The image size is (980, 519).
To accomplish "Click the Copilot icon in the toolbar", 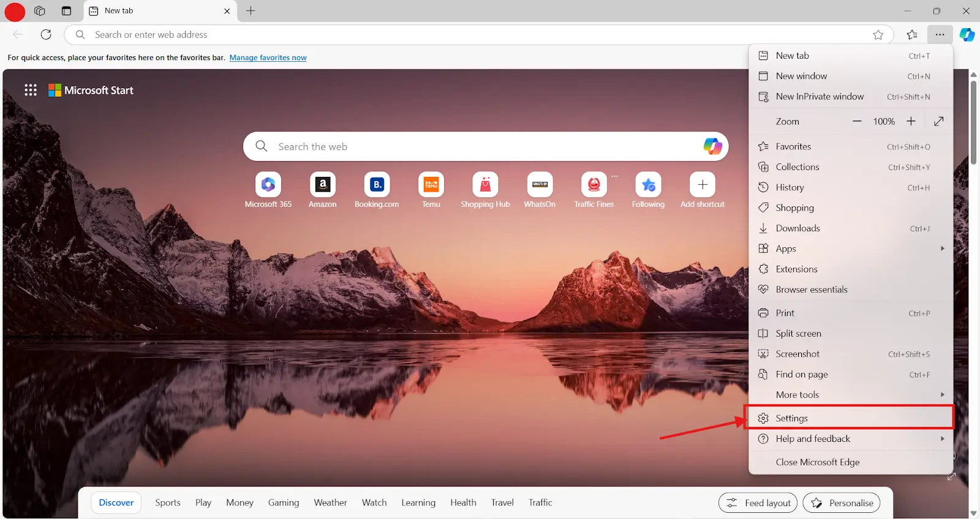I will click(967, 35).
